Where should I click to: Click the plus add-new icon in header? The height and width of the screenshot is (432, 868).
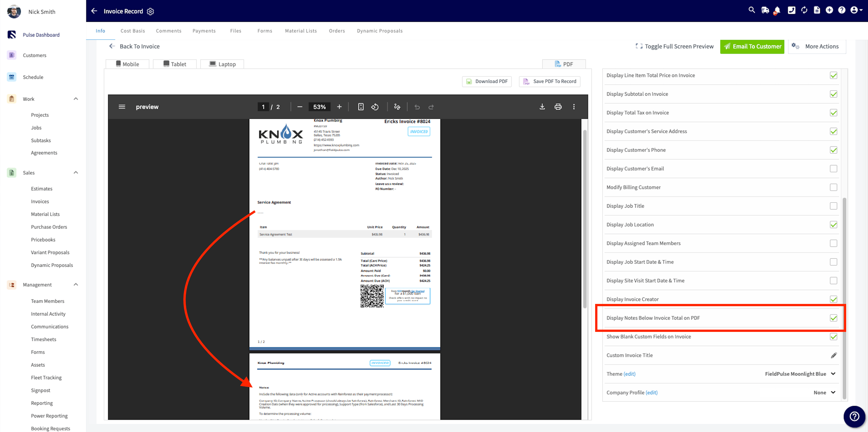pos(829,10)
